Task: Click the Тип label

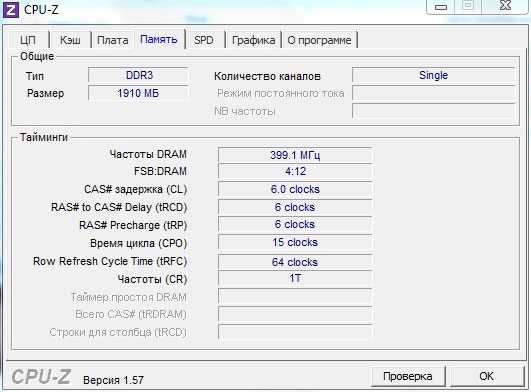Action: tap(35, 76)
